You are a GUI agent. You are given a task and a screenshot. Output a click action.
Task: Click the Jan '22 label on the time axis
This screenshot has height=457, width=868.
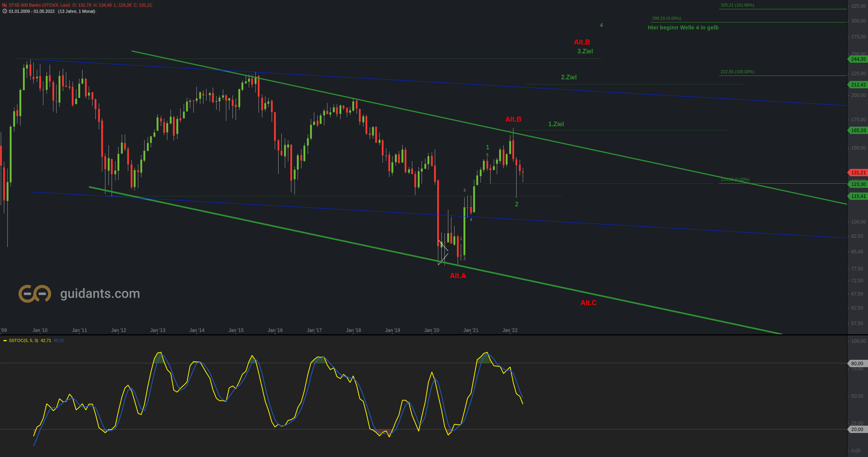point(510,330)
